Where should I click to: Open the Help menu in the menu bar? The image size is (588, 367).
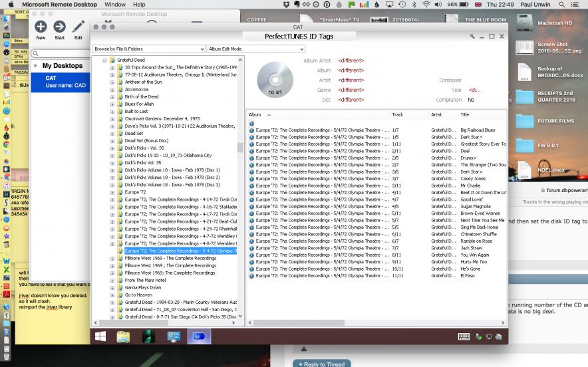pos(139,4)
